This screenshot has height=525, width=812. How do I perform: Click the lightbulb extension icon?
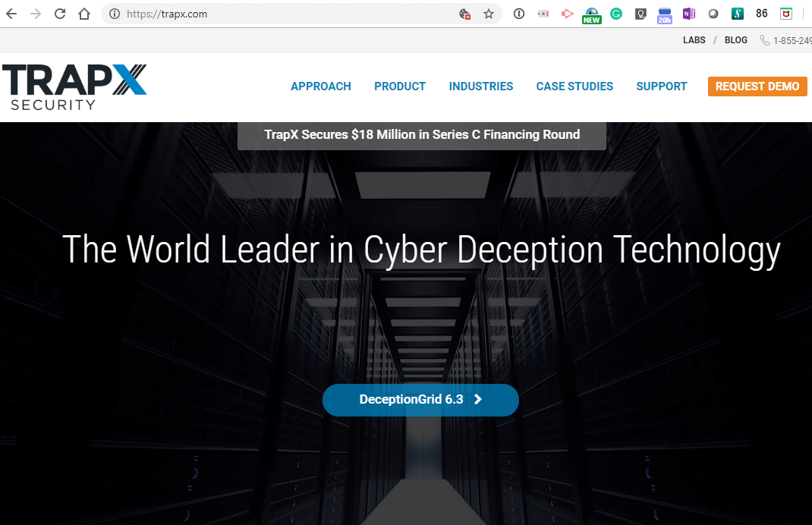(640, 14)
